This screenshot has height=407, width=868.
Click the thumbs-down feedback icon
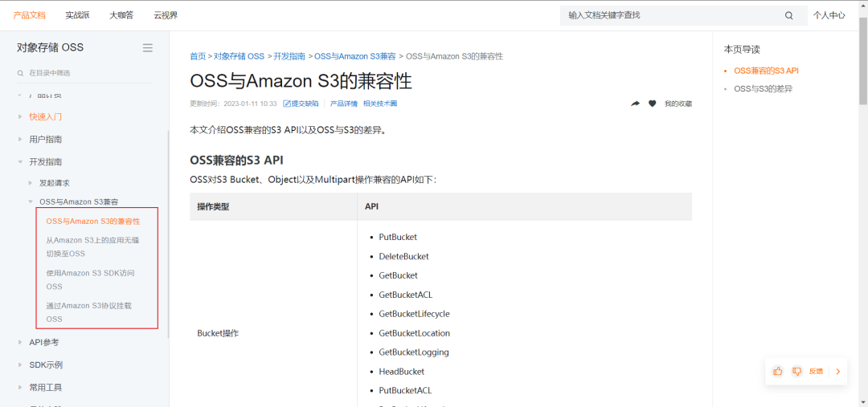coord(796,371)
